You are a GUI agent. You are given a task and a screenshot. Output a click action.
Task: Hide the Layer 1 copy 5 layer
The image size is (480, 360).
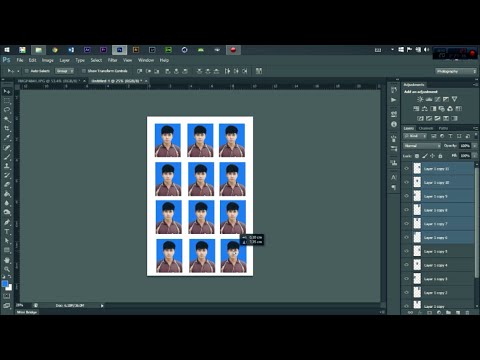click(x=406, y=251)
